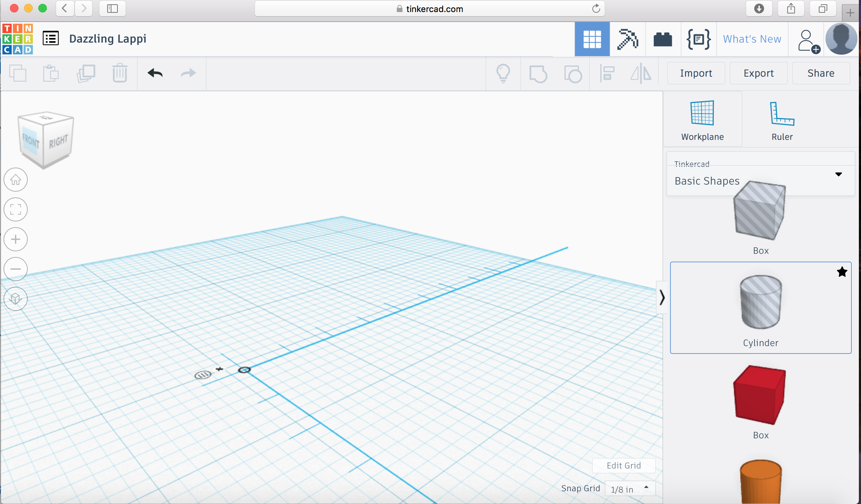Click the view cube FRONT face
Image resolution: width=861 pixels, height=504 pixels.
31,141
